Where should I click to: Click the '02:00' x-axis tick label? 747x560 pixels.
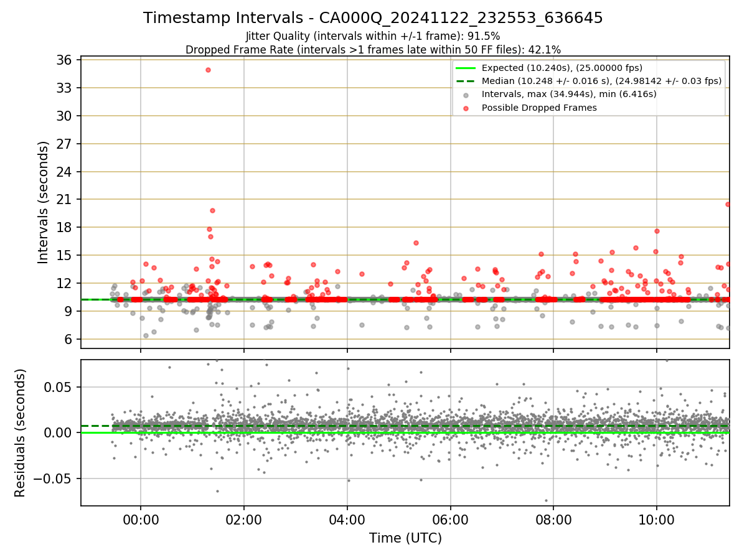pos(244,520)
